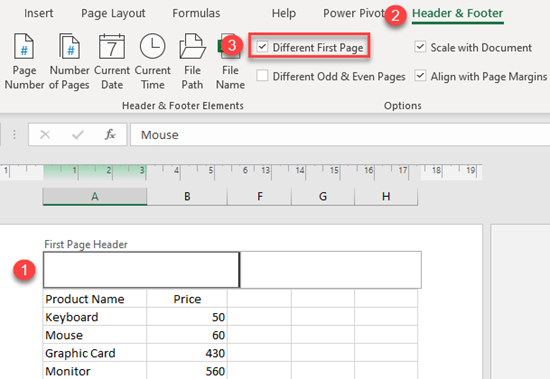Toggle Align with Page Margins checkbox

(x=420, y=76)
